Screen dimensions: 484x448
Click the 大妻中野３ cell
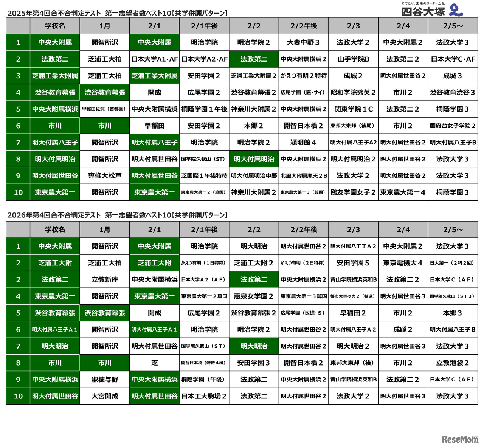(x=304, y=42)
